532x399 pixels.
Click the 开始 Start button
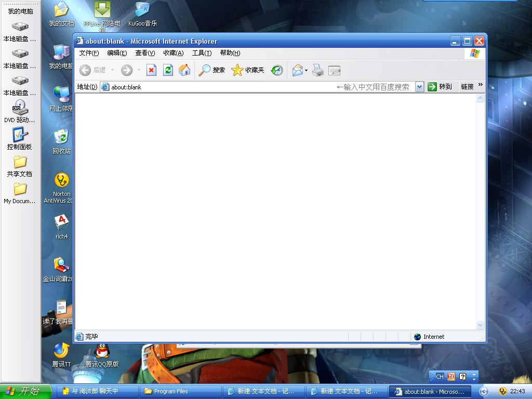25,391
